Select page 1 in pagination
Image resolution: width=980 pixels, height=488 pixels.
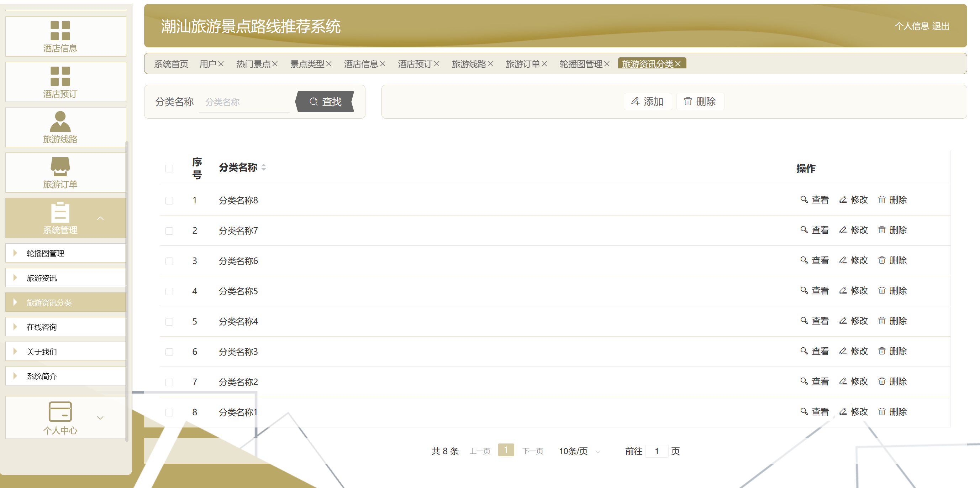tap(506, 450)
